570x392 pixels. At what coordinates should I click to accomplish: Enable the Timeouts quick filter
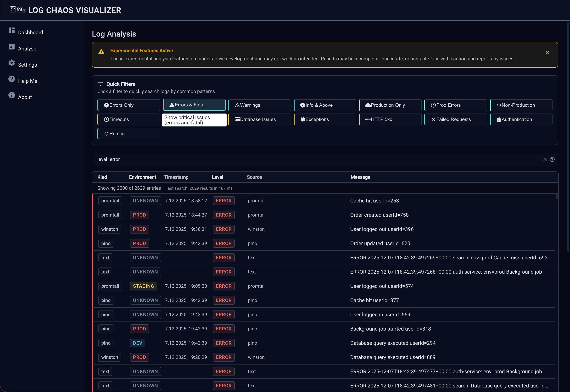tap(129, 119)
